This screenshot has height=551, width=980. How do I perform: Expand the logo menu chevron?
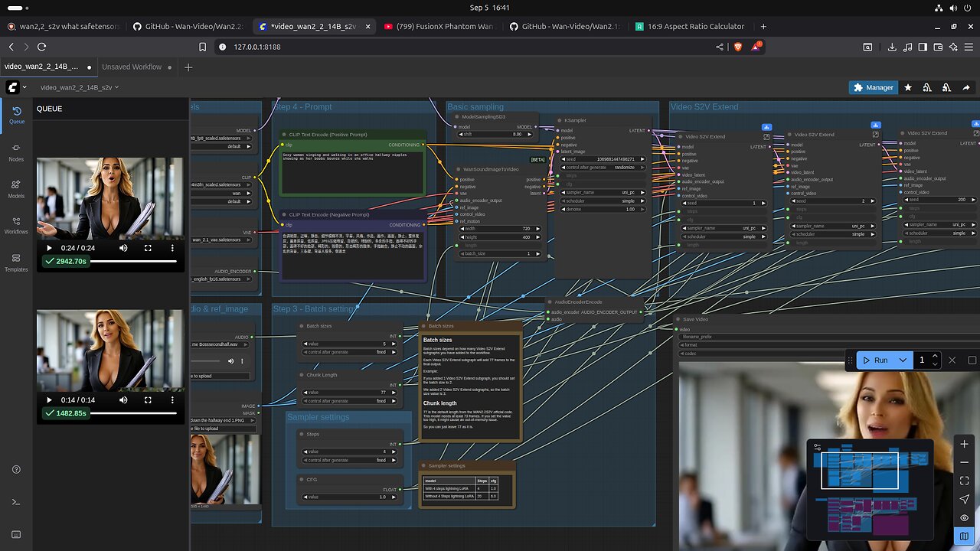tap(24, 87)
